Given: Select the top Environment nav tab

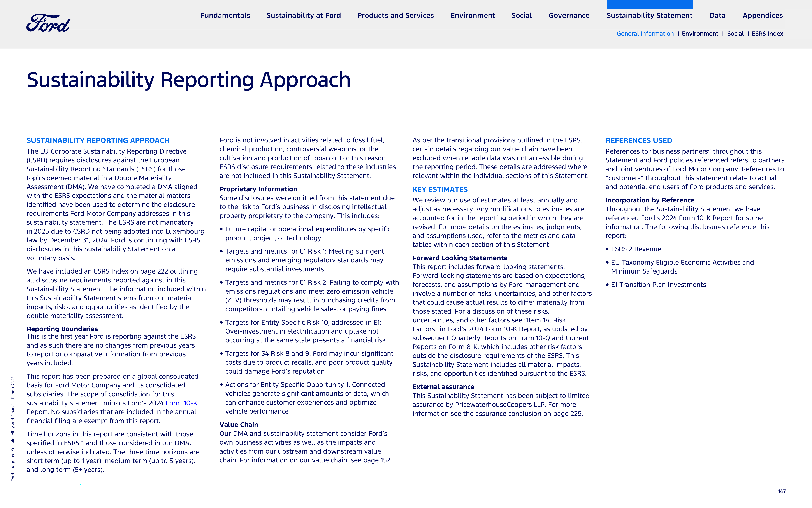Looking at the screenshot, I should pos(473,15).
